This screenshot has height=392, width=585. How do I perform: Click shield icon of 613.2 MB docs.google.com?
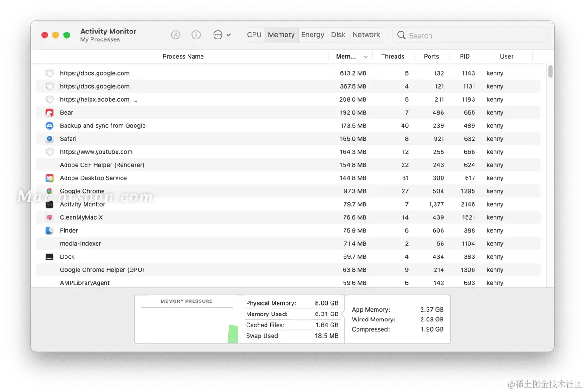point(50,73)
